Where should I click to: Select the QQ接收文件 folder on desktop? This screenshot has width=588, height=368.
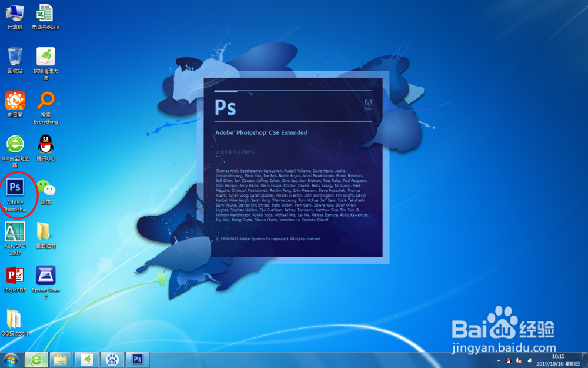coord(15,323)
